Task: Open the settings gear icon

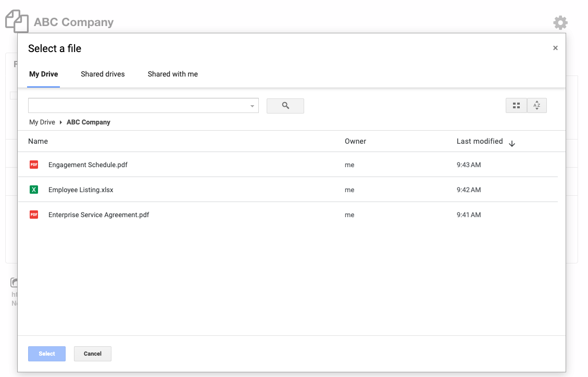Action: [x=560, y=22]
